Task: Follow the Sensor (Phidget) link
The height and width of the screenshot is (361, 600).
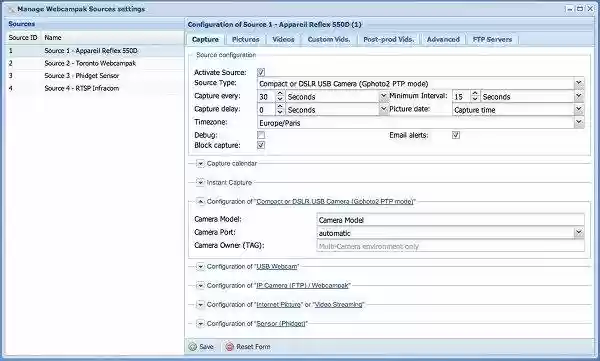Action: point(281,324)
